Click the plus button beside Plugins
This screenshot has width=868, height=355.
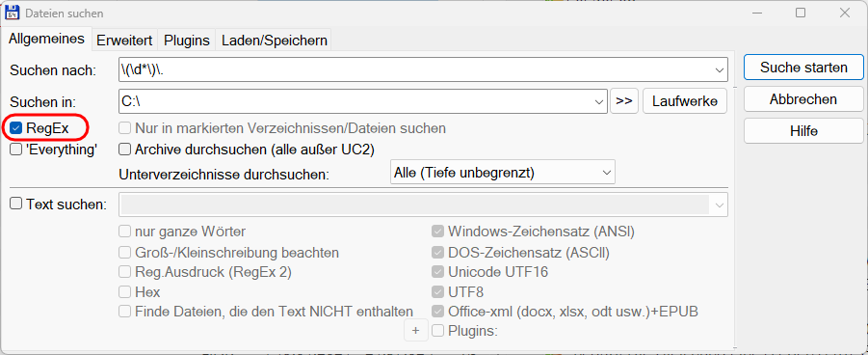[416, 331]
